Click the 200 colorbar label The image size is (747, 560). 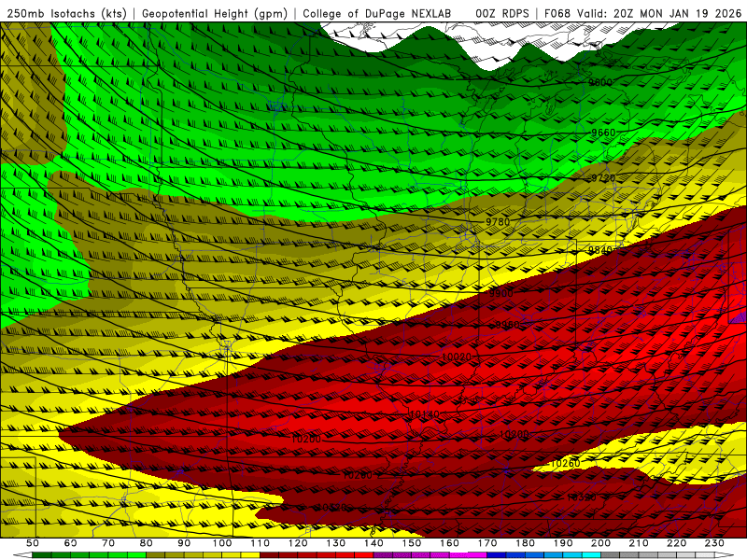(601, 543)
